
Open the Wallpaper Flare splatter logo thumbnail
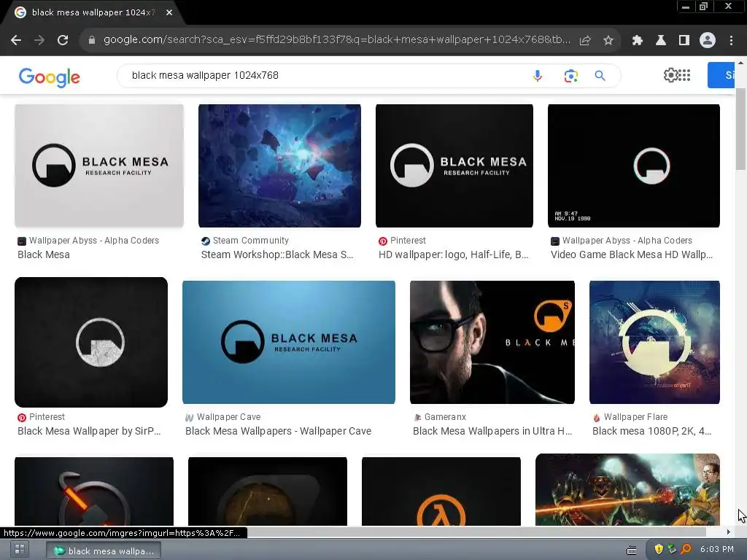(654, 342)
